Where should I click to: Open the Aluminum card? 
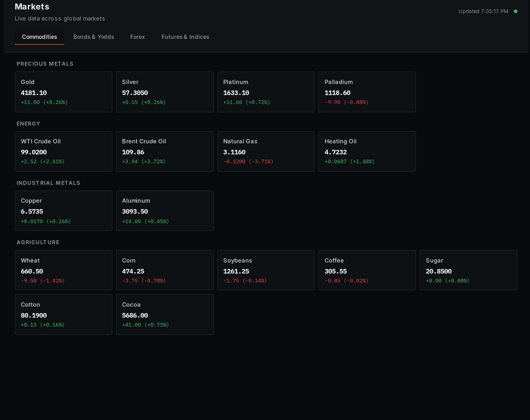(x=165, y=211)
